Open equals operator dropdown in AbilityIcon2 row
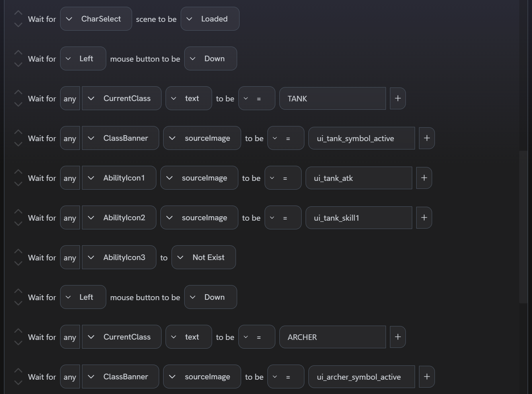Viewport: 532px width, 394px height. point(283,217)
